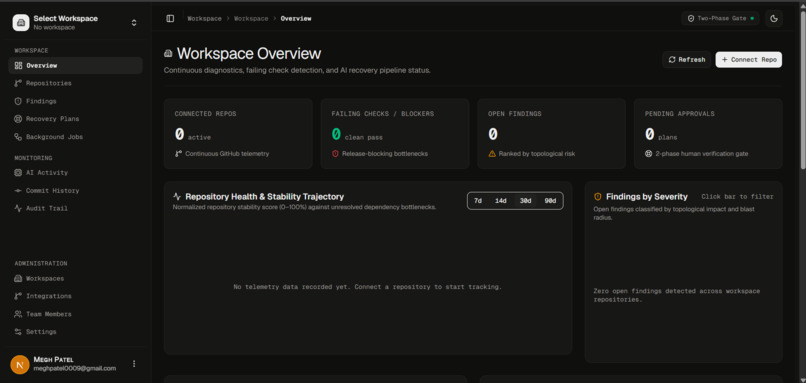Click the Findings shield icon in sidebar
The height and width of the screenshot is (383, 806).
[x=19, y=101]
